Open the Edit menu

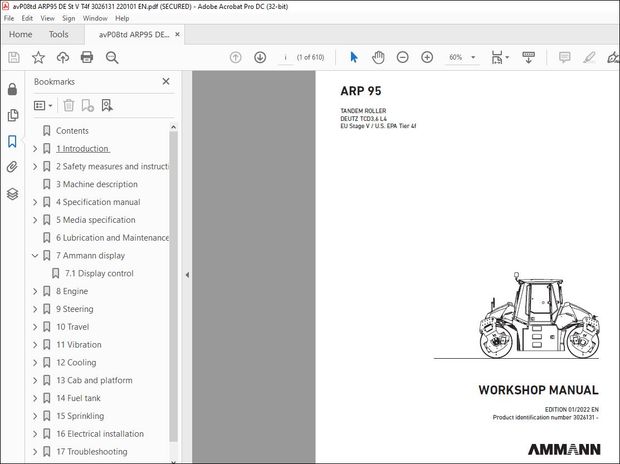pos(27,18)
